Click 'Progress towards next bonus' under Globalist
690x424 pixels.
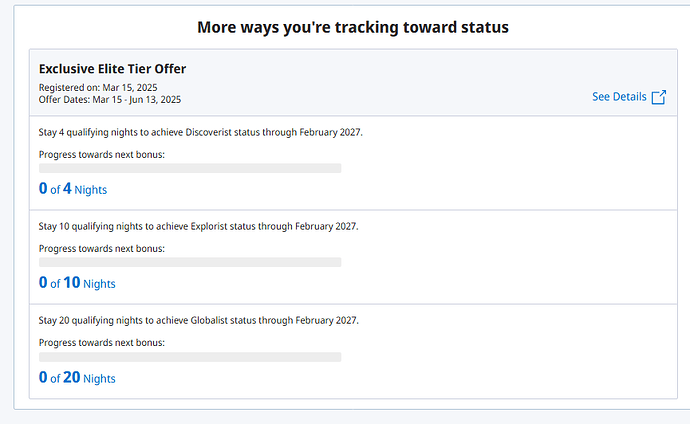pyautogui.click(x=102, y=342)
